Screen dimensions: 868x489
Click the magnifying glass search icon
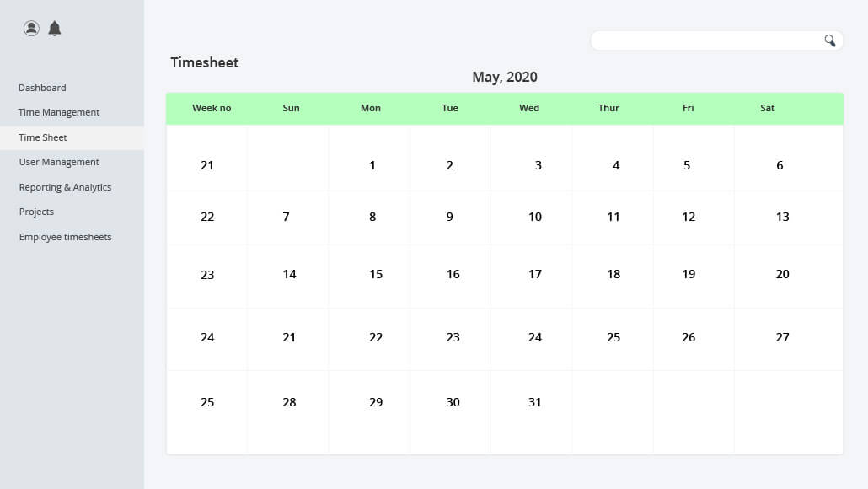click(x=829, y=40)
